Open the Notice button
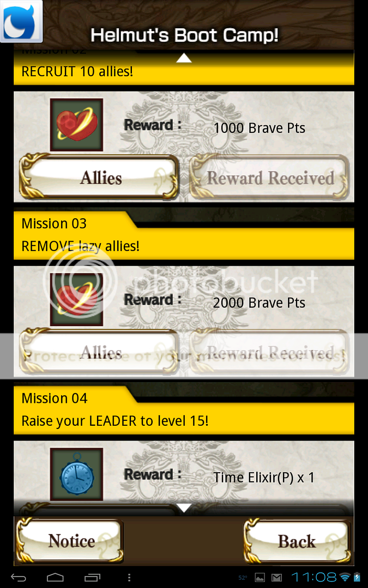Screen dimensions: 368x588 click(x=70, y=541)
